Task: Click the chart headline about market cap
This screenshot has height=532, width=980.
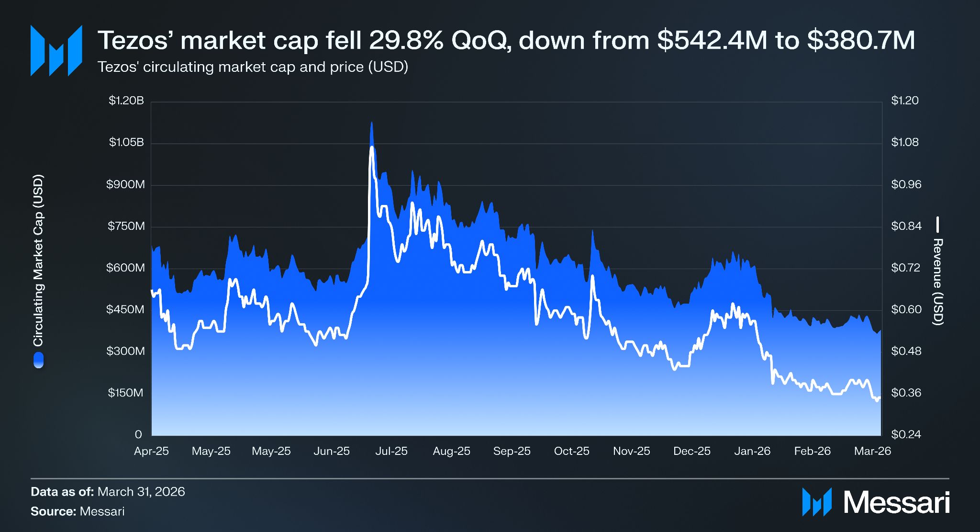Action: coord(506,40)
